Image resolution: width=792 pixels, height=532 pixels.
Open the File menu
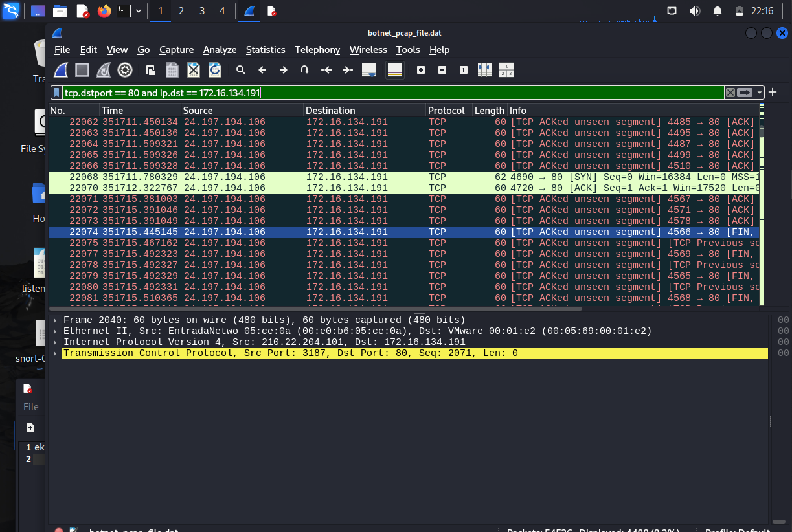coord(62,50)
